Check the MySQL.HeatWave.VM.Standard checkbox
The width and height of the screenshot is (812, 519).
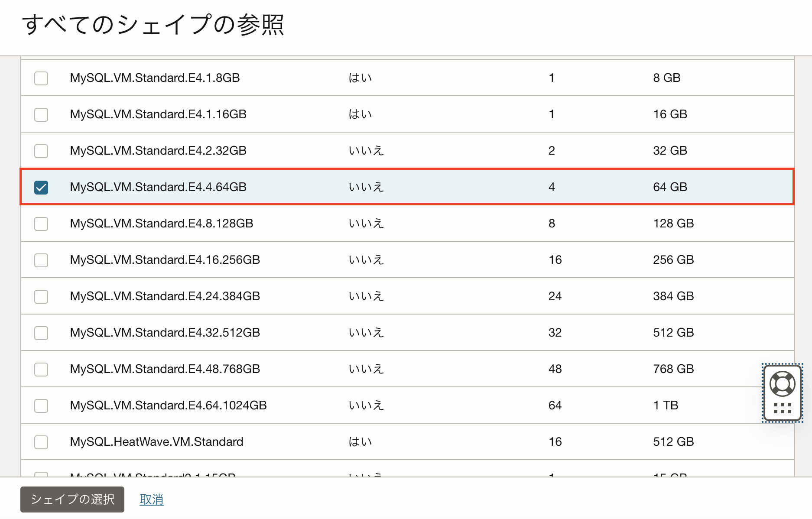point(41,442)
